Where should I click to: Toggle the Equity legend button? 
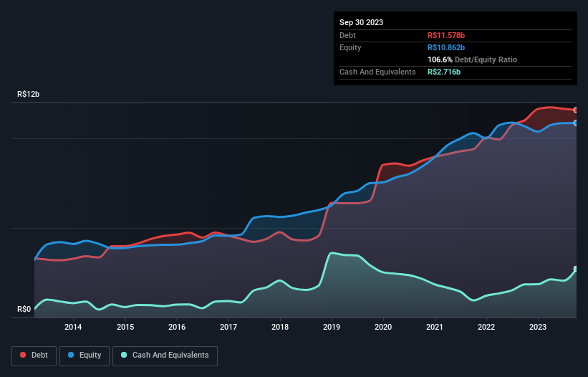tap(85, 355)
